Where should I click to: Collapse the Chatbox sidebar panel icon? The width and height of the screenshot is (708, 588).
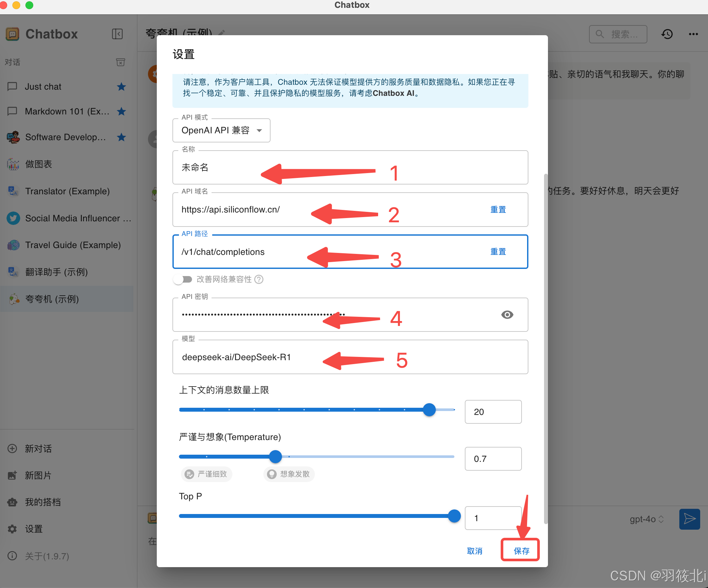coord(117,34)
